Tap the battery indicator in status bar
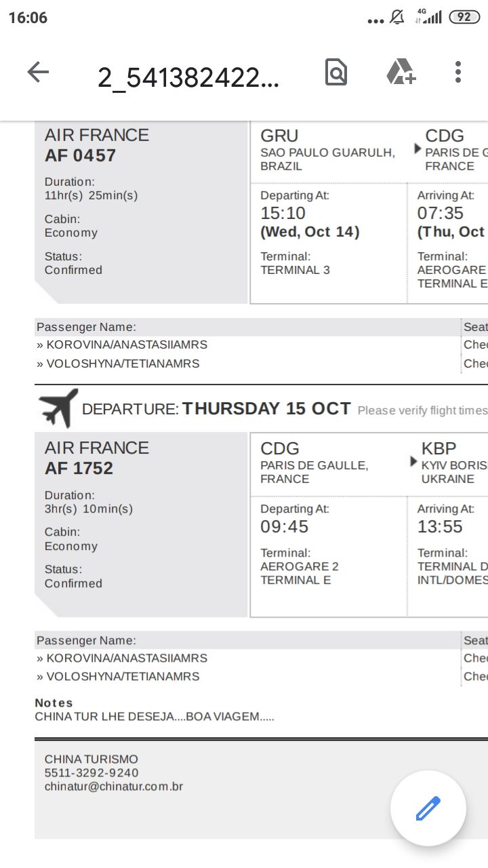488x868 pixels. click(464, 18)
